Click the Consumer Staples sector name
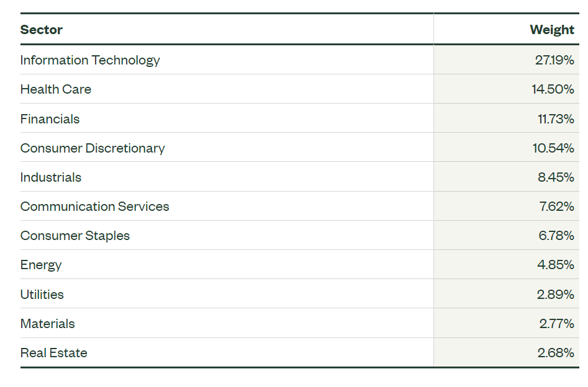The height and width of the screenshot is (387, 588). [x=75, y=236]
